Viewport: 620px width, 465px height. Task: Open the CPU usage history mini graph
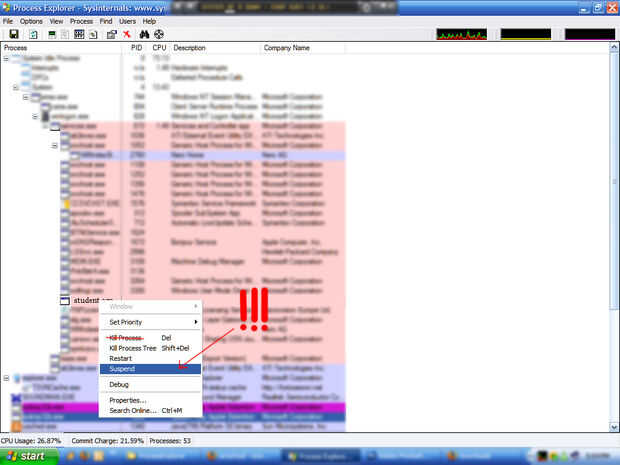coord(461,34)
